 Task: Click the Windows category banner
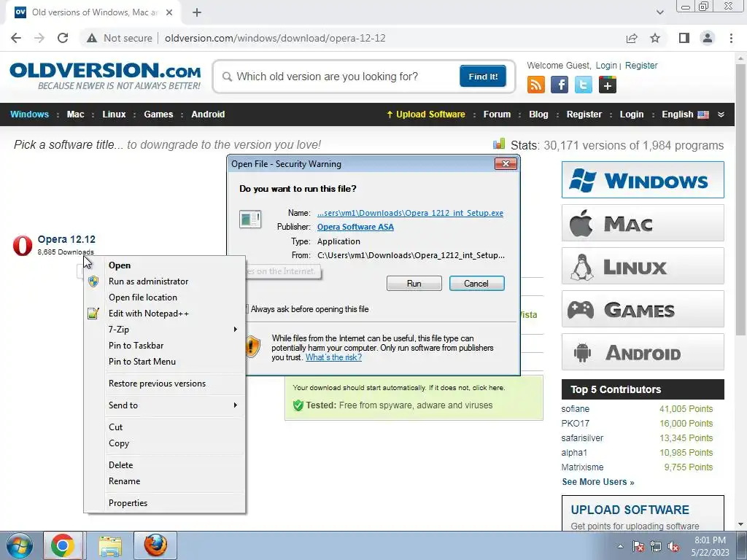pyautogui.click(x=643, y=179)
